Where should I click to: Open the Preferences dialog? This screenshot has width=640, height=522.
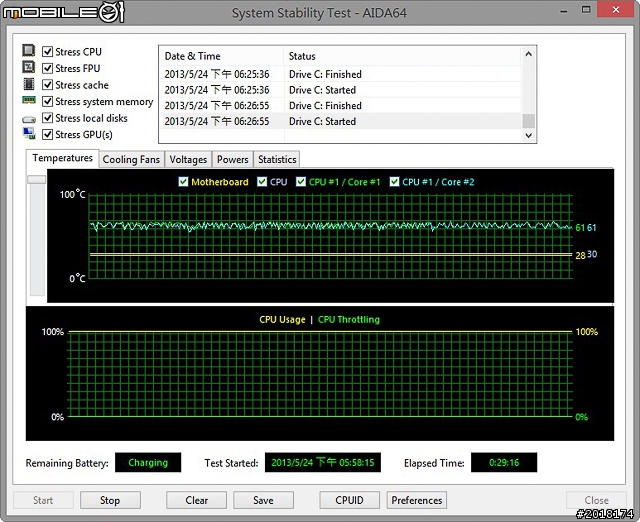[417, 500]
